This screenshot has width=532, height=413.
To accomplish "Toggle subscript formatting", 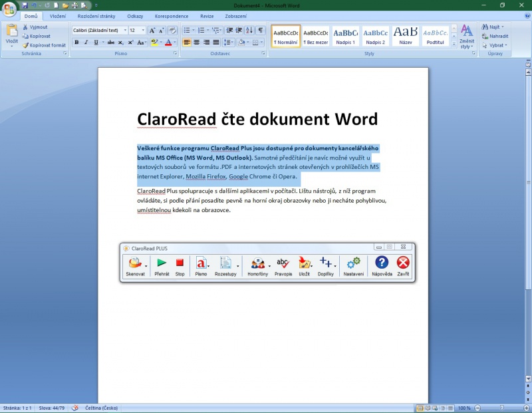I will [121, 43].
